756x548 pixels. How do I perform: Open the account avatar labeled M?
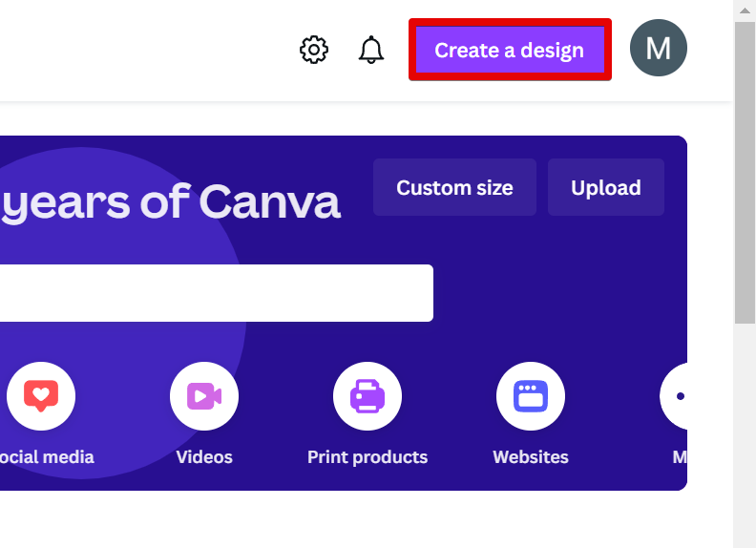(x=659, y=48)
